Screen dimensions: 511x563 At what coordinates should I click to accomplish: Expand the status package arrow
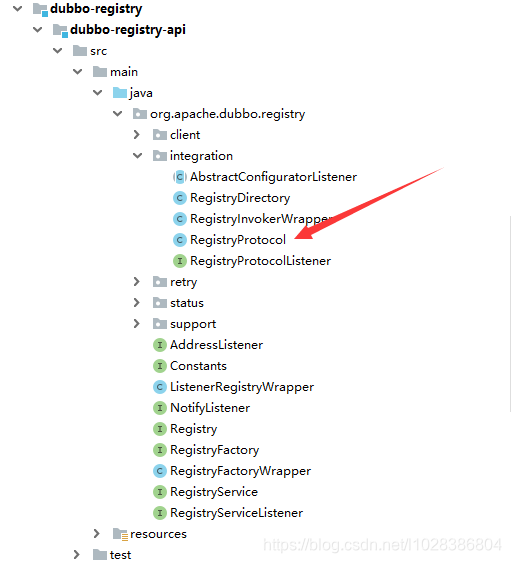136,303
